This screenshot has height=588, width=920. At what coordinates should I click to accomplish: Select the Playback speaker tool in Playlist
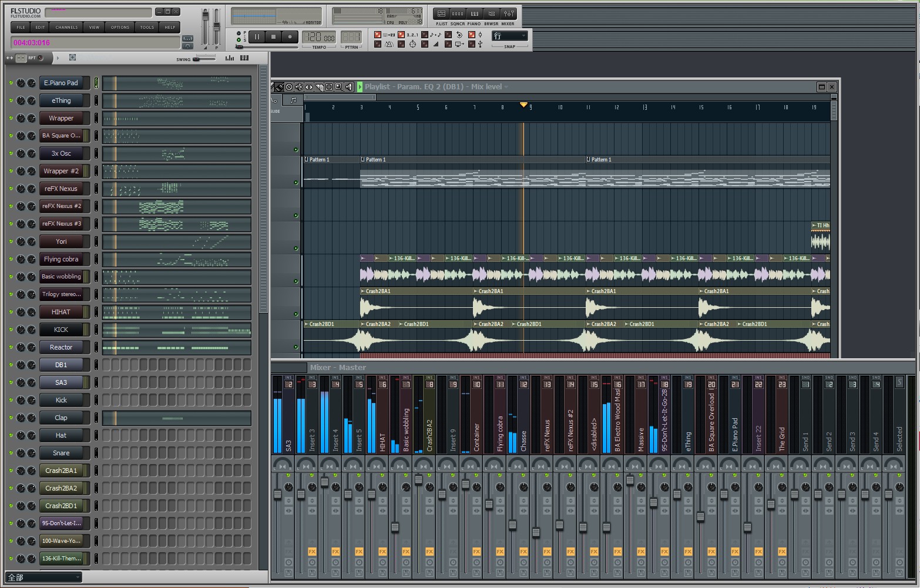[x=349, y=87]
